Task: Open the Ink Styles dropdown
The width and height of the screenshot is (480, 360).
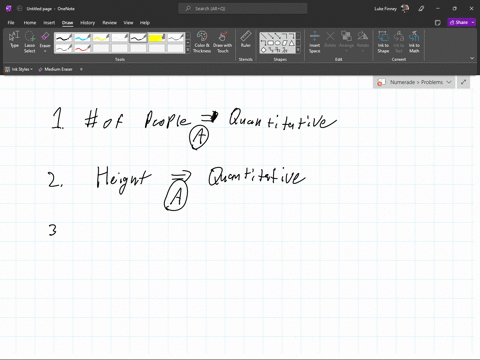Action: pyautogui.click(x=19, y=69)
